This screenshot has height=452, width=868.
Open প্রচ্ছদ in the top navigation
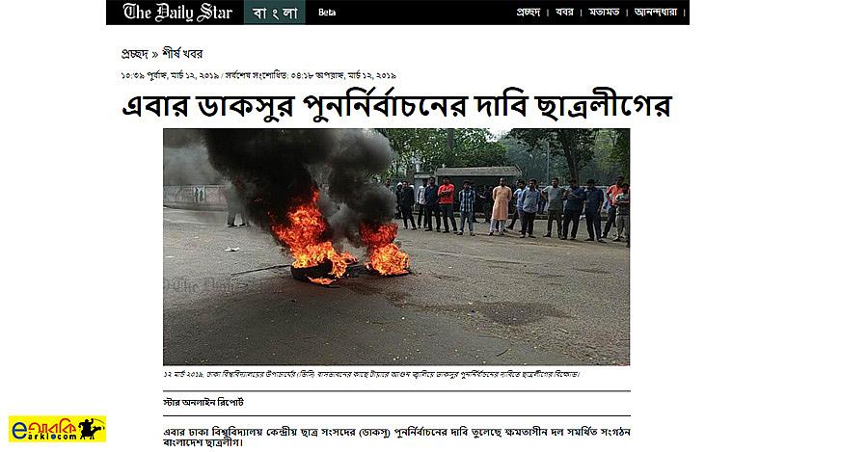528,13
